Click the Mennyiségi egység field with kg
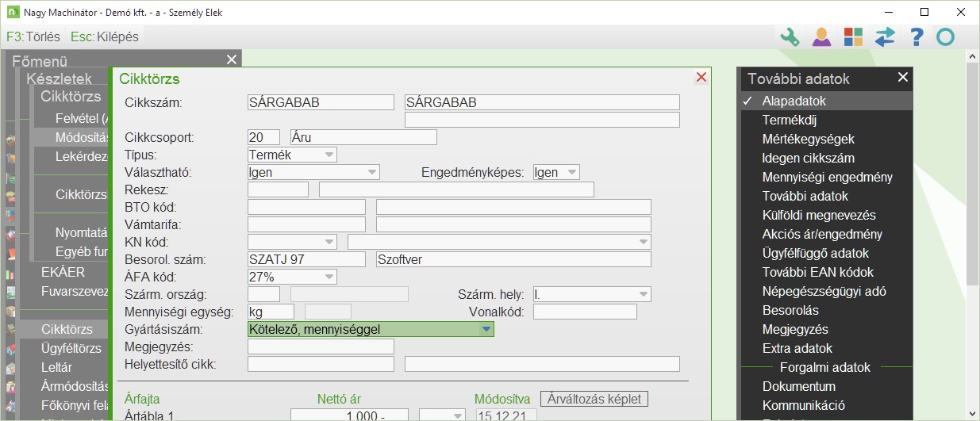The height and width of the screenshot is (421, 980). click(x=271, y=312)
